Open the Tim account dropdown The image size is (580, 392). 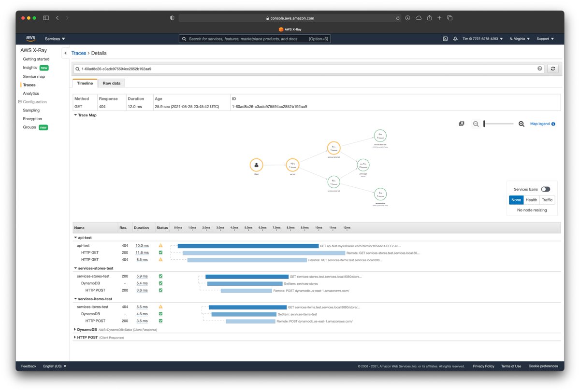pos(484,39)
